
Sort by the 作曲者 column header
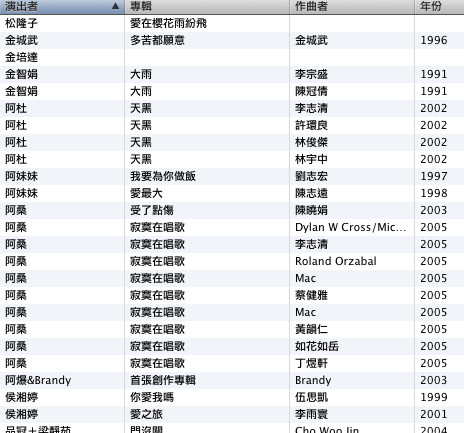point(352,7)
